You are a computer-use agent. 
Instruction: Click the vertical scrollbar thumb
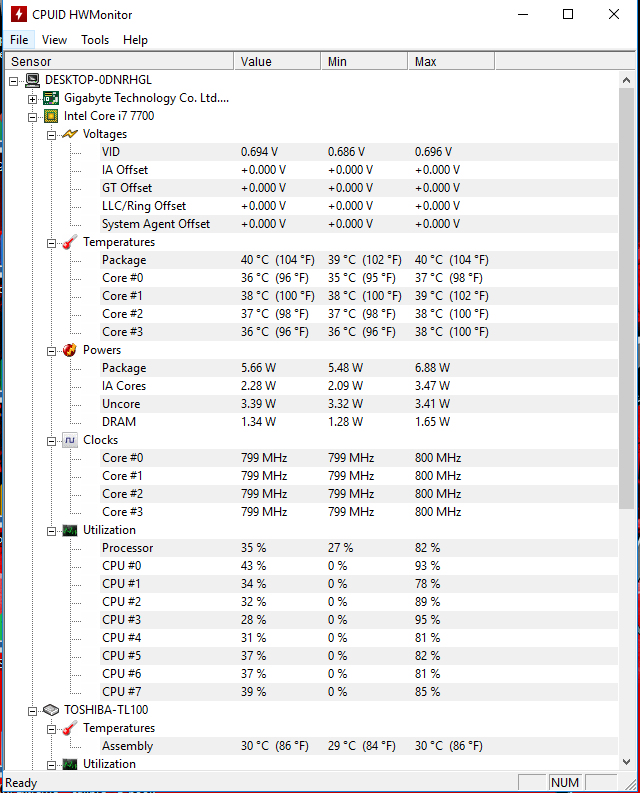(x=626, y=298)
